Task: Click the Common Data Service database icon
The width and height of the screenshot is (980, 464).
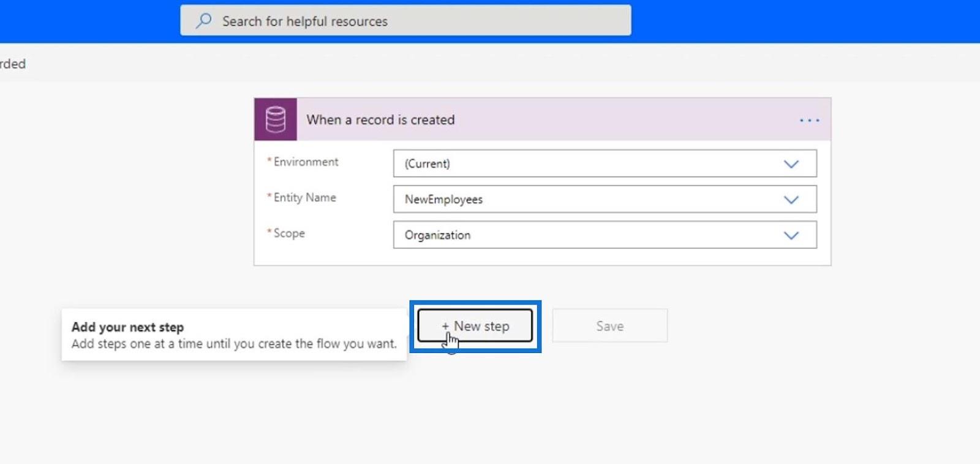Action: pyautogui.click(x=276, y=120)
